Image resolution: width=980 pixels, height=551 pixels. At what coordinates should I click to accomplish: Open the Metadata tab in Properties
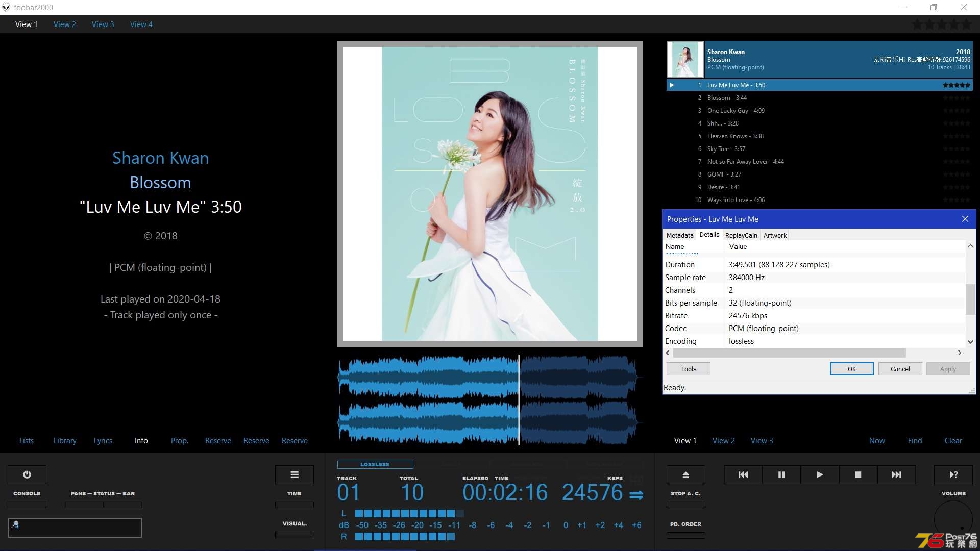coord(680,235)
